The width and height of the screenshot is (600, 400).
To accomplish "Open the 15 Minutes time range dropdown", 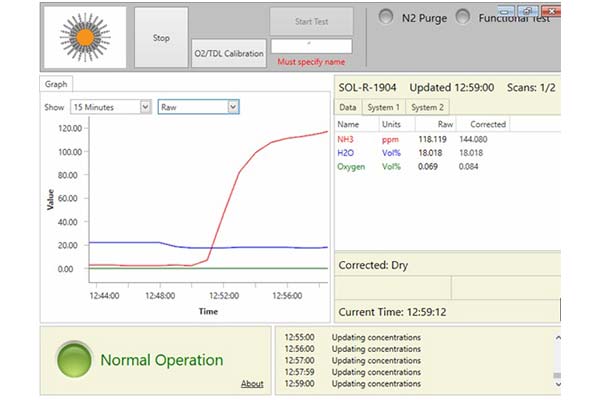I will coord(110,106).
